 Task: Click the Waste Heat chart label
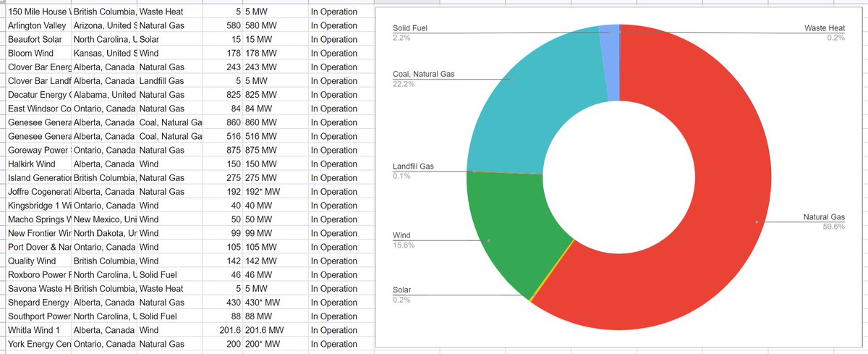825,28
